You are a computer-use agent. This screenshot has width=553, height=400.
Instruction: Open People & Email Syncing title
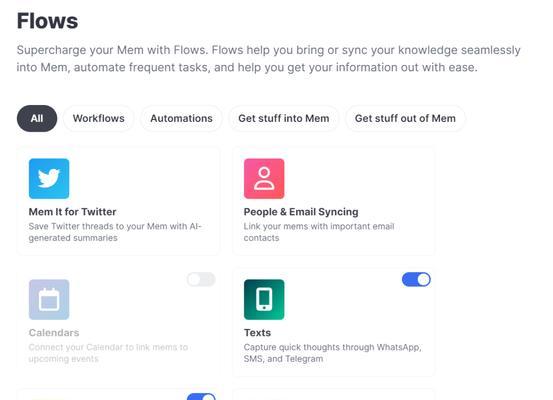tap(301, 212)
